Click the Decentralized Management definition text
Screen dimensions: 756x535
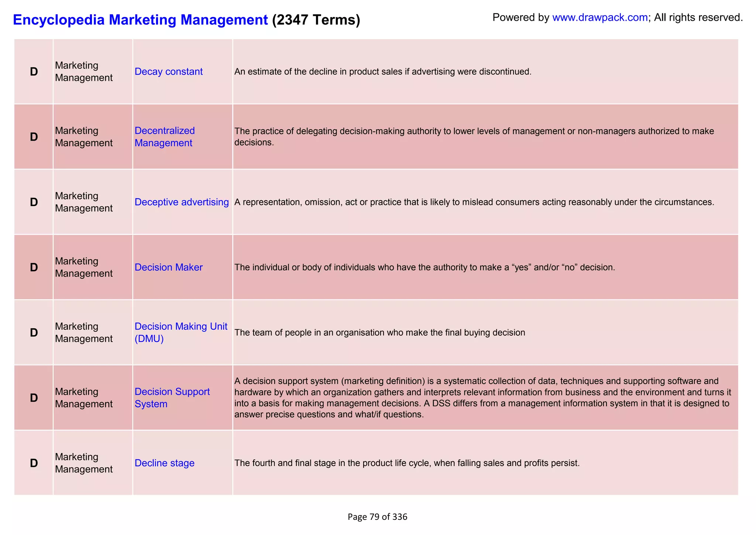click(474, 137)
